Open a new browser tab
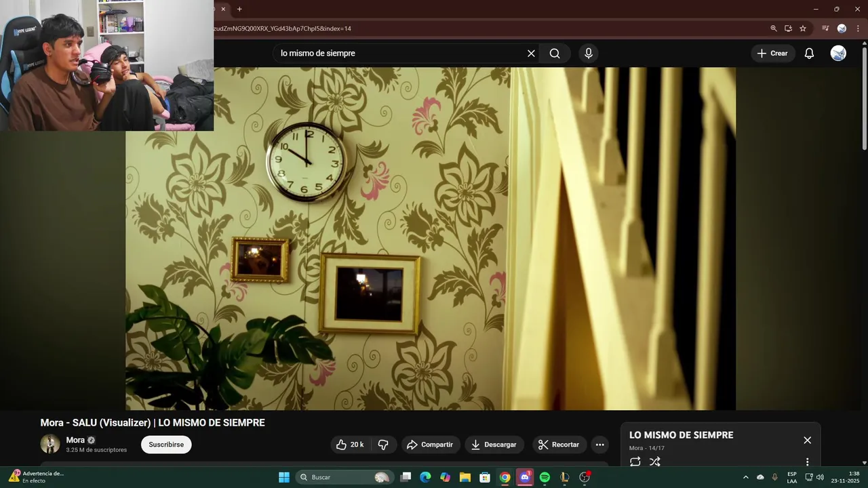 click(239, 9)
